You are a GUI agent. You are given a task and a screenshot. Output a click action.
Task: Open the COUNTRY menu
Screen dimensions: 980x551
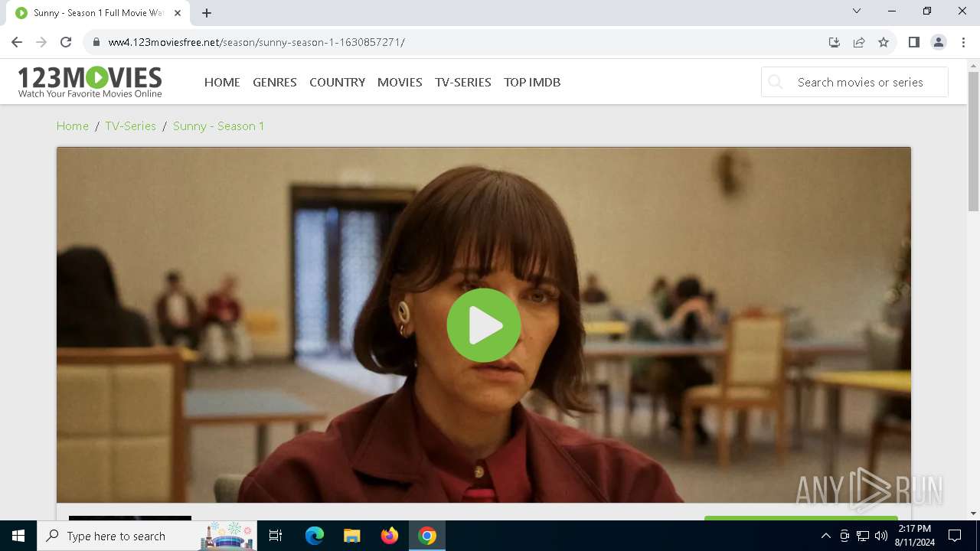tap(337, 82)
